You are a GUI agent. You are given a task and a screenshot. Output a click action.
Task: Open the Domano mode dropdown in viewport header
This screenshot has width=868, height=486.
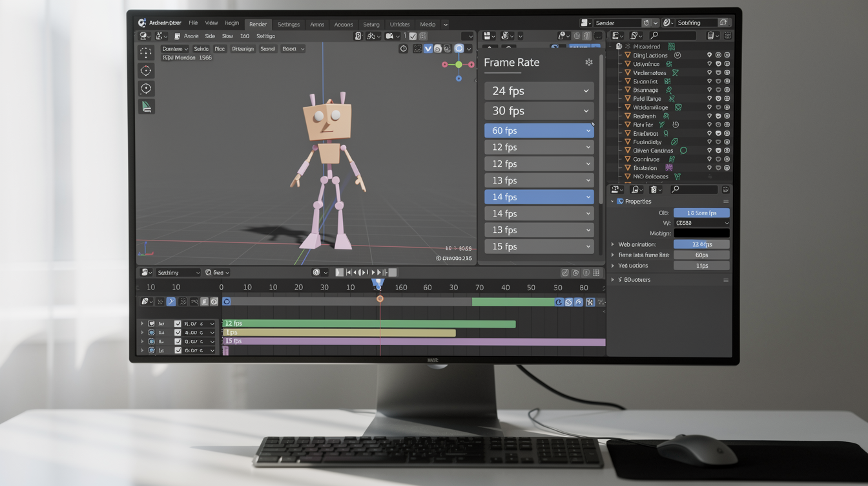click(175, 48)
